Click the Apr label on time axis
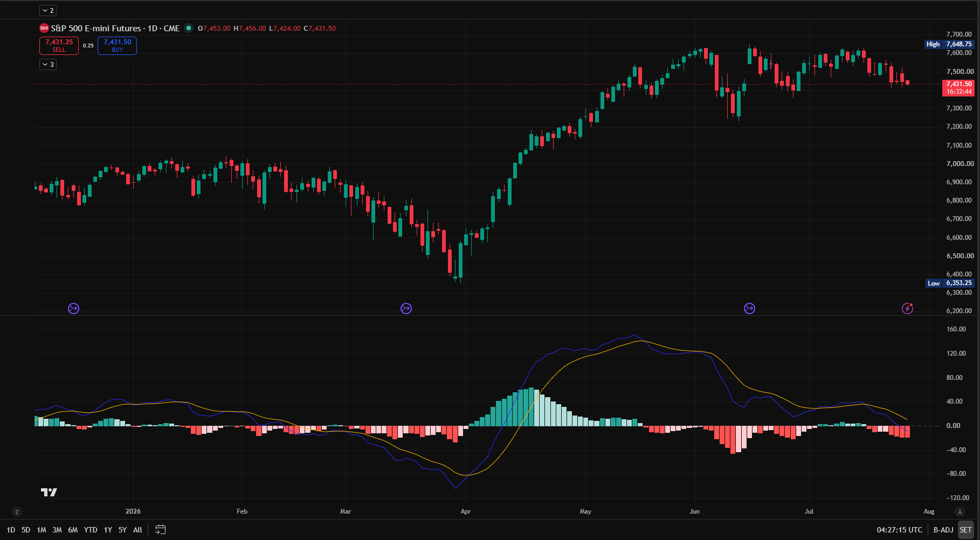Image resolution: width=980 pixels, height=540 pixels. [465, 511]
